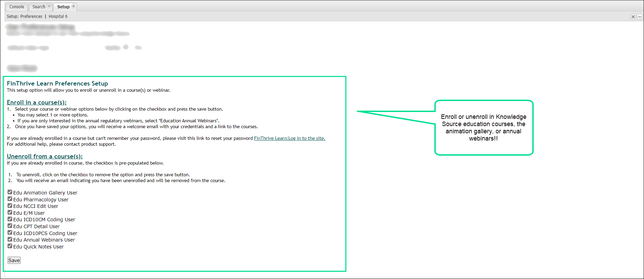Toggle the Edu Pharmacology User checkbox

point(10,199)
